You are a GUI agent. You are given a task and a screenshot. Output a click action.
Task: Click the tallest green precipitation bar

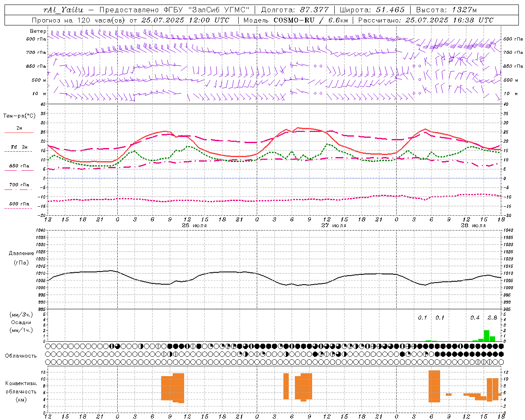click(x=486, y=336)
